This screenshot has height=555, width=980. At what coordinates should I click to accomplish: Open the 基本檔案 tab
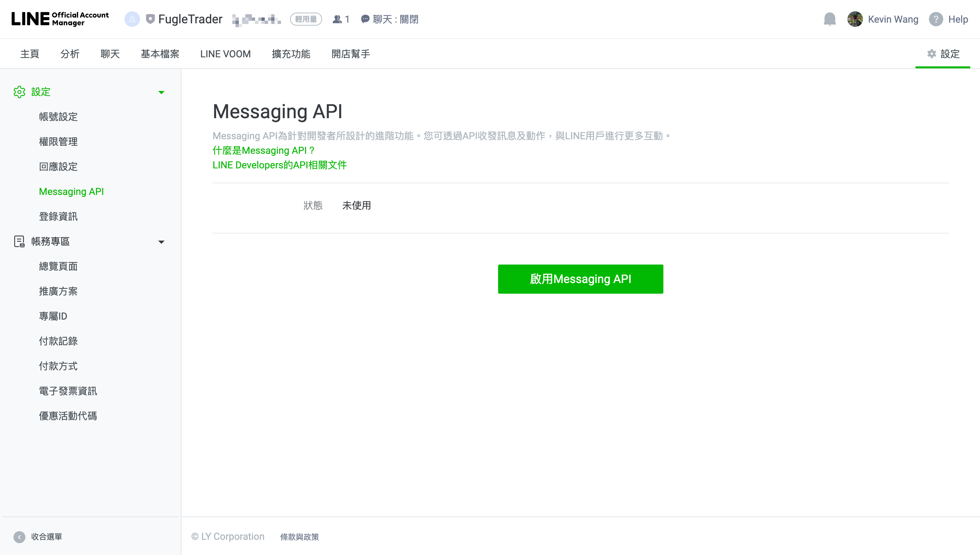tap(160, 54)
